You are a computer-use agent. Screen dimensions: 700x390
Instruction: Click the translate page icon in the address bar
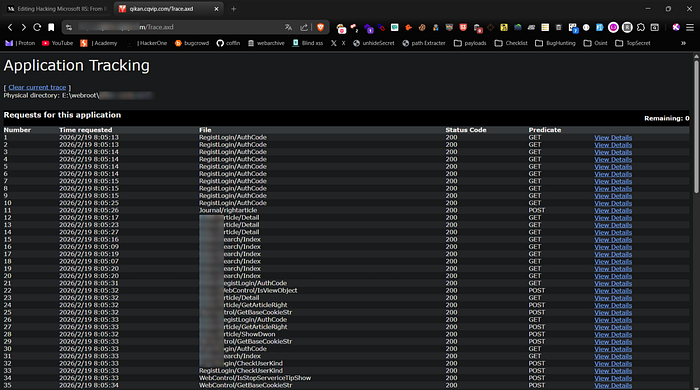click(288, 27)
